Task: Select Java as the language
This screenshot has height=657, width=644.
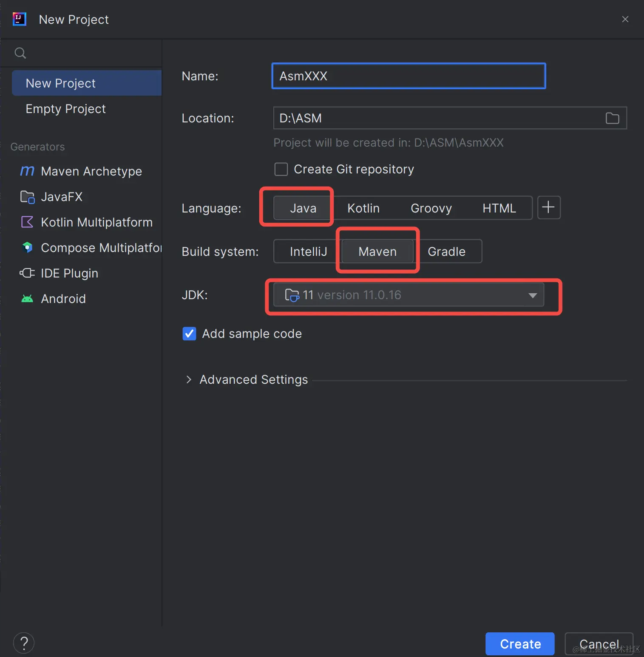Action: [x=303, y=208]
